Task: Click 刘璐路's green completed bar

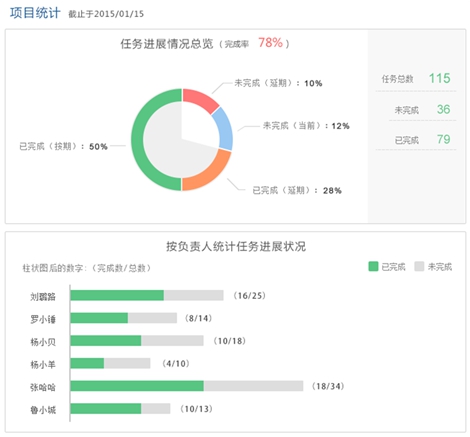Action: 117,295
